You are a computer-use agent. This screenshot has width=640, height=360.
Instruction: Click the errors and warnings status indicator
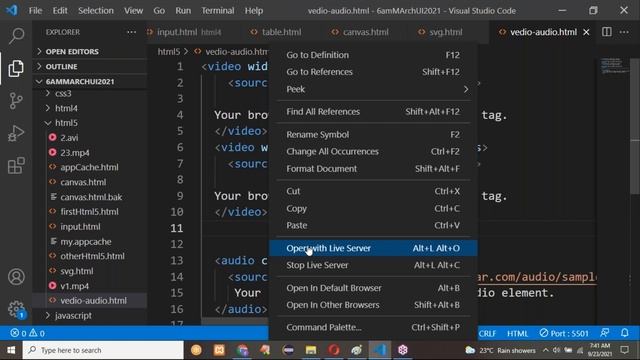[x=28, y=333]
